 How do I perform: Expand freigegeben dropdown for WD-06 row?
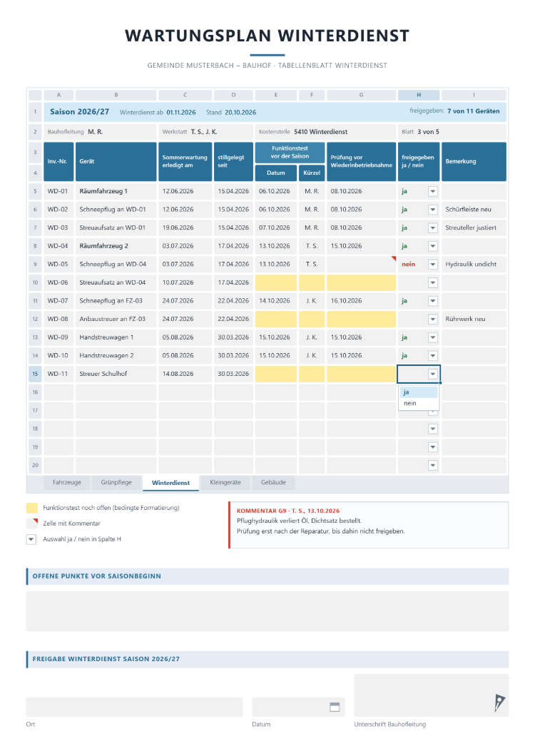click(x=433, y=282)
